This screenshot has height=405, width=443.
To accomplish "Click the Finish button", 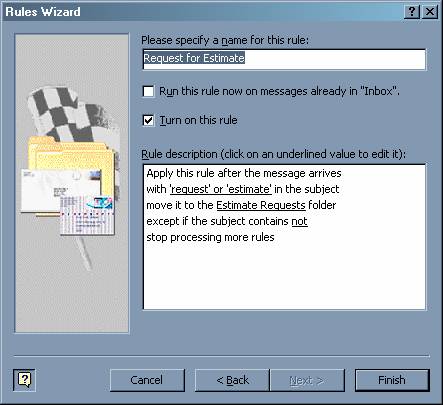I will tap(392, 380).
